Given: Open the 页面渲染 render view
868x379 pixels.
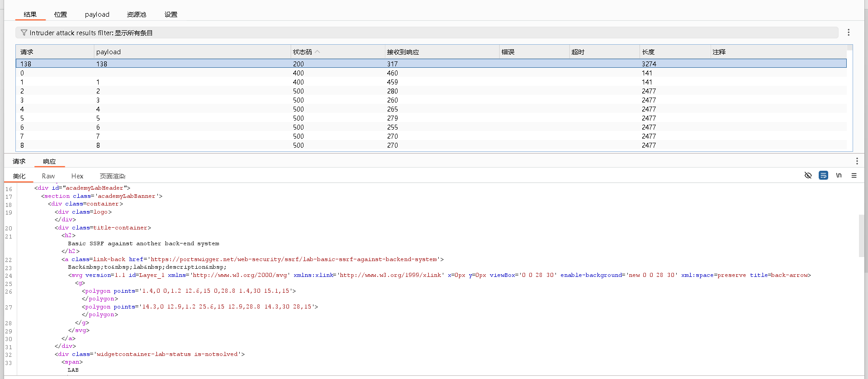Looking at the screenshot, I should click(x=113, y=176).
